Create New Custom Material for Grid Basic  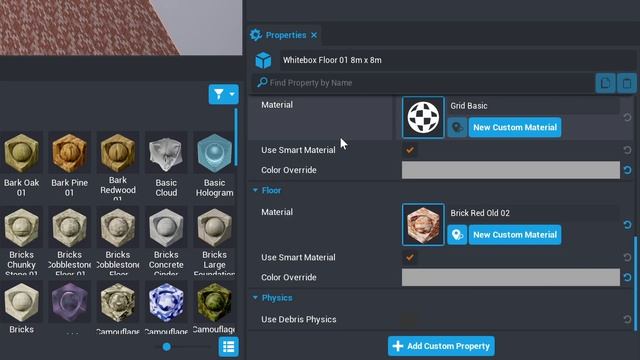(515, 127)
